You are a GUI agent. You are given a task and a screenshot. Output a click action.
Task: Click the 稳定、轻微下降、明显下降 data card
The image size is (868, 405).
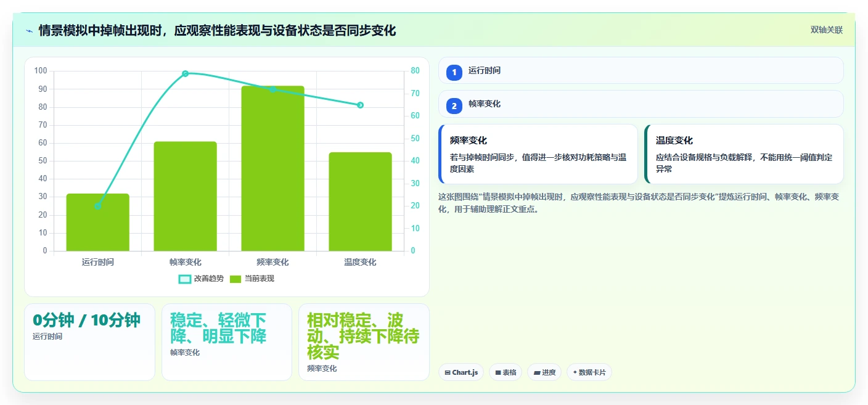[x=226, y=342]
